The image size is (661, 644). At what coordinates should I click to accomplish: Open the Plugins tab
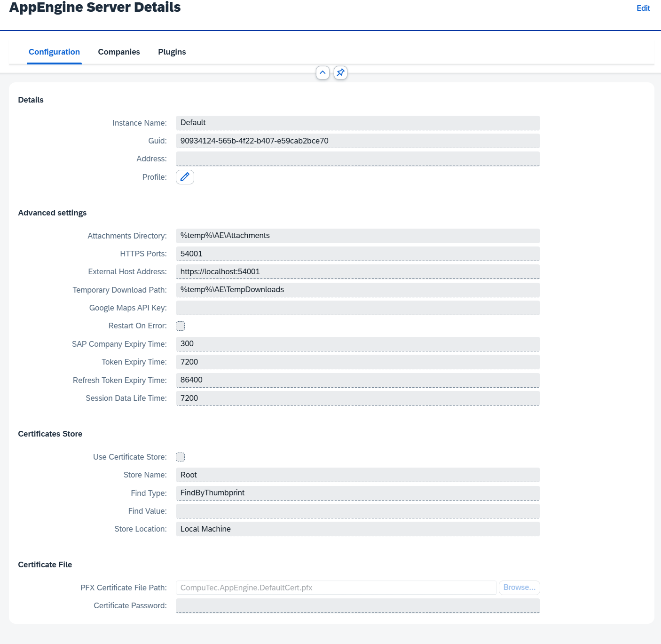pos(172,52)
